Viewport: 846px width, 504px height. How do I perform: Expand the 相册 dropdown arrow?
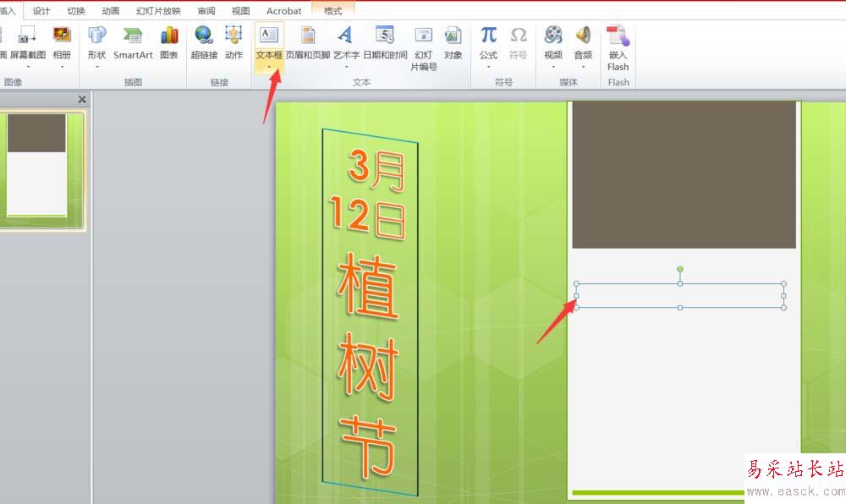tap(62, 67)
